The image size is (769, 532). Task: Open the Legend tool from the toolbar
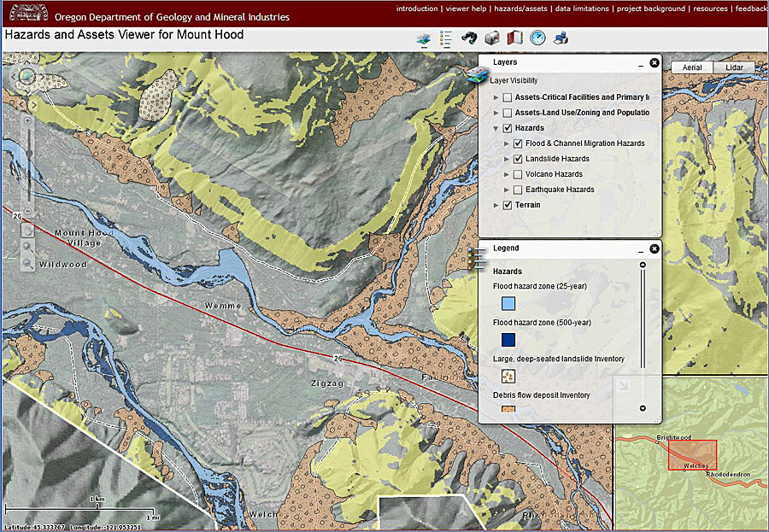(x=445, y=38)
